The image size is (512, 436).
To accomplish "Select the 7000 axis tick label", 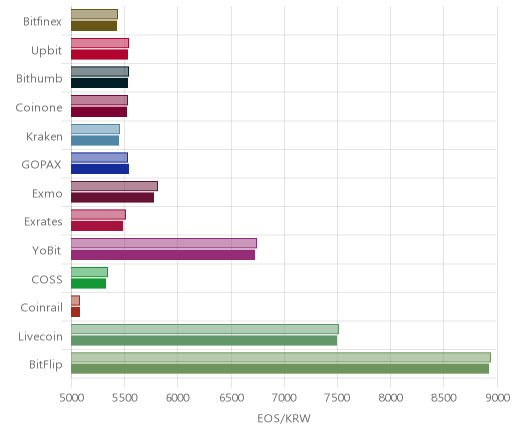I will pyautogui.click(x=284, y=398).
